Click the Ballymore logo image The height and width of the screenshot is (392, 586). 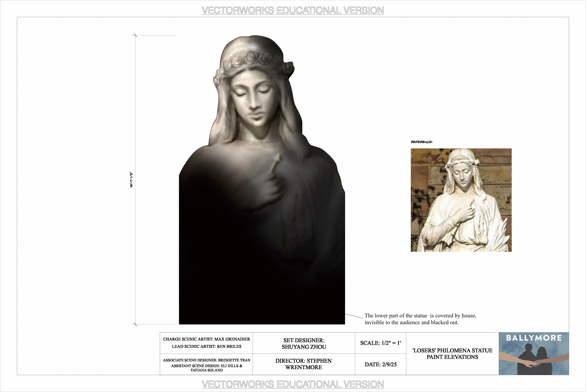tap(534, 353)
